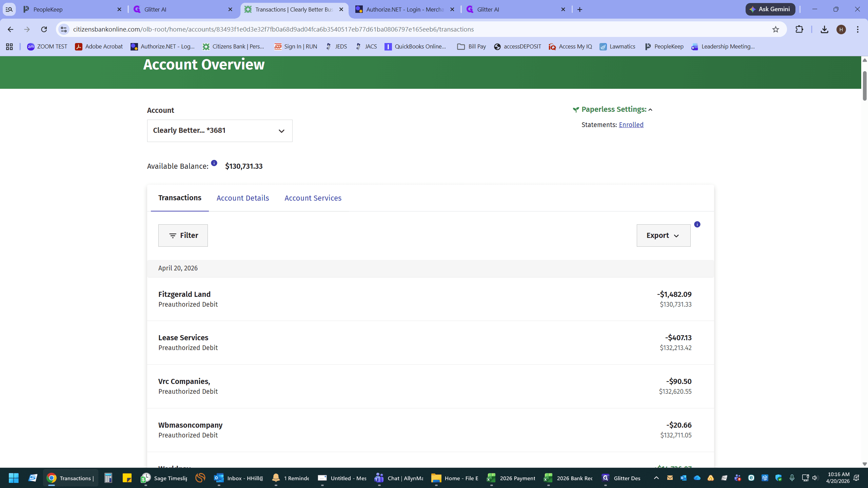
Task: Bookmark this page with the star icon
Action: (775, 29)
